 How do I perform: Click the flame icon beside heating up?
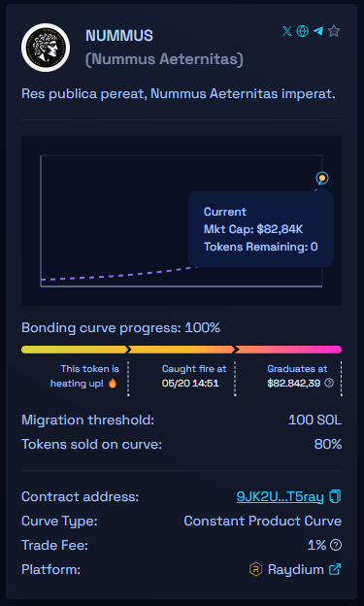click(112, 384)
